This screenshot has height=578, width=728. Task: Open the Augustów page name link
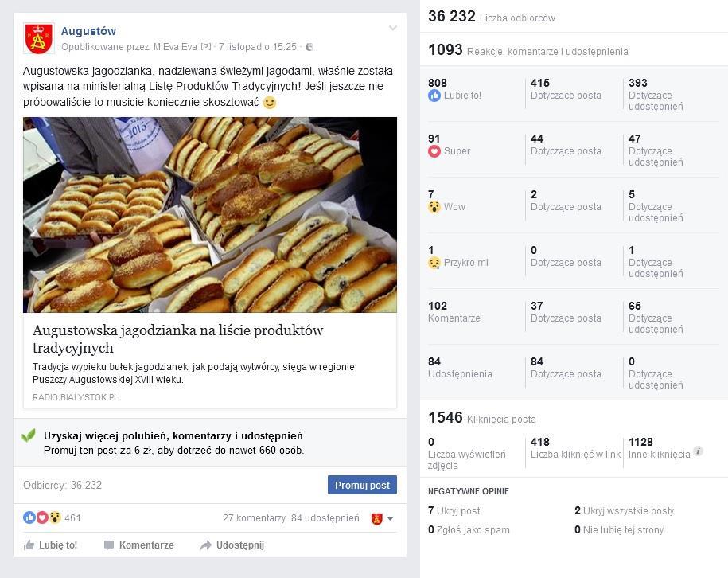click(x=88, y=31)
